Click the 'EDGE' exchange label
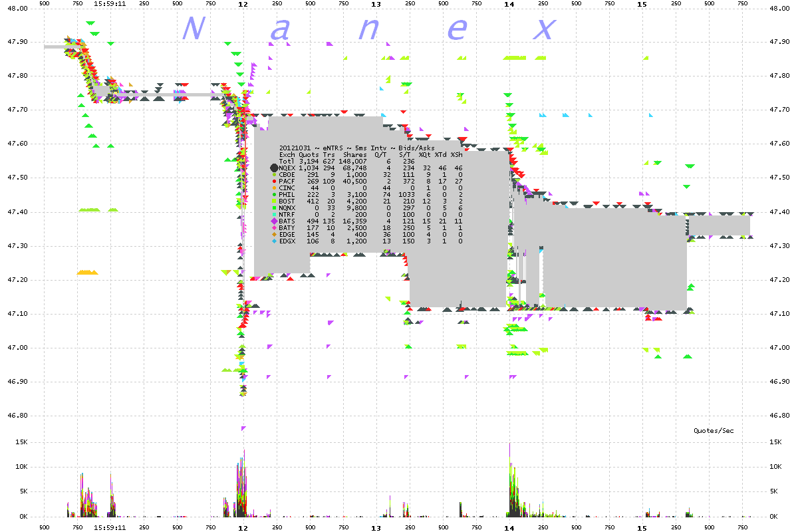798x532 pixels. [x=287, y=234]
